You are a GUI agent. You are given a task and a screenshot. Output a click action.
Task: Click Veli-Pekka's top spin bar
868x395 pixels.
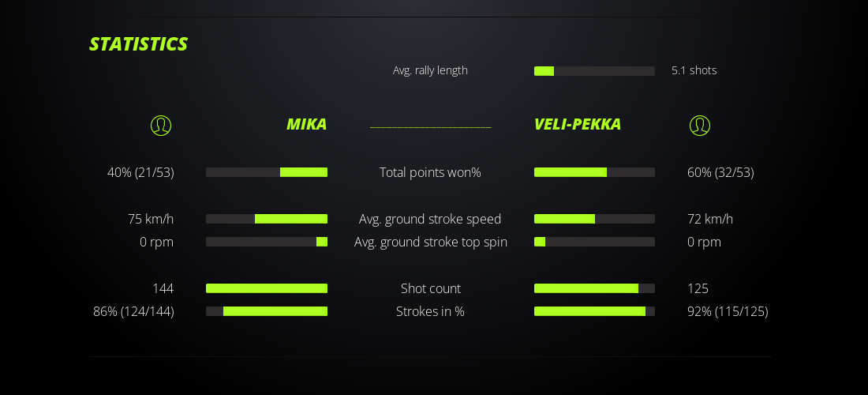[594, 242]
